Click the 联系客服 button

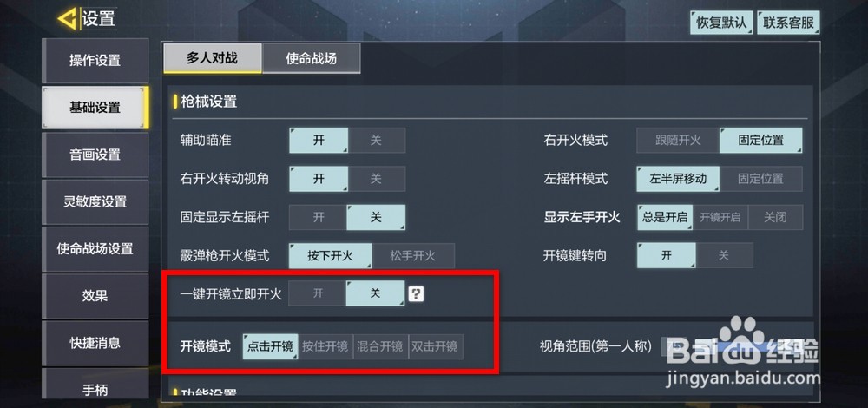pos(788,23)
